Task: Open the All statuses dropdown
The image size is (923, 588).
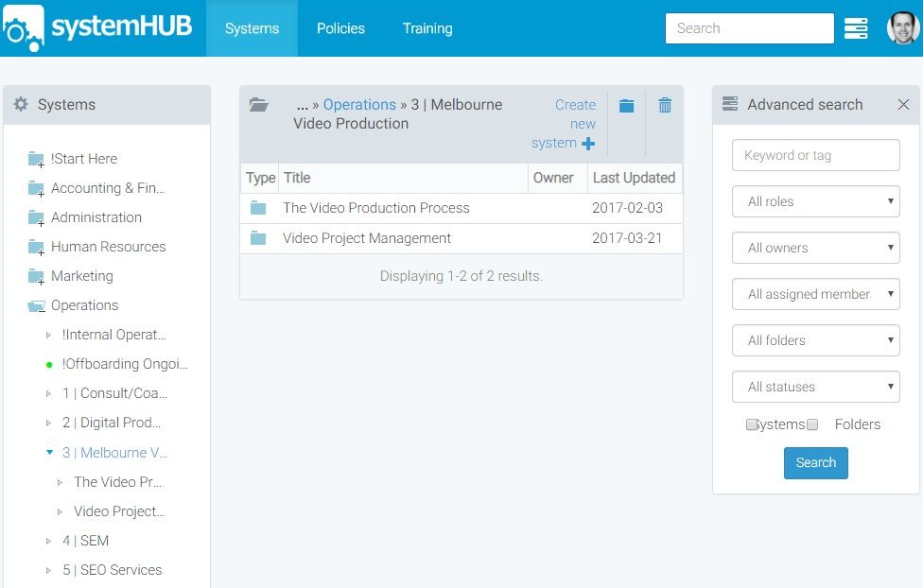Action: click(x=815, y=387)
